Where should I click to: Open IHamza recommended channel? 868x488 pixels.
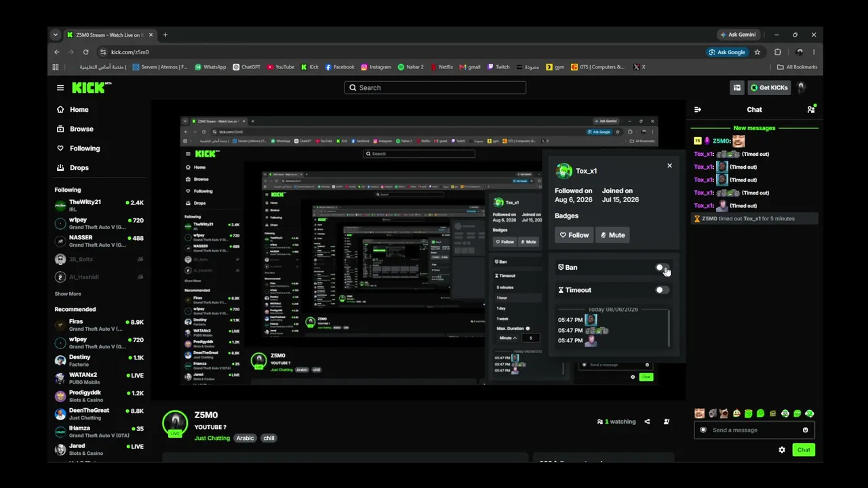pos(99,432)
